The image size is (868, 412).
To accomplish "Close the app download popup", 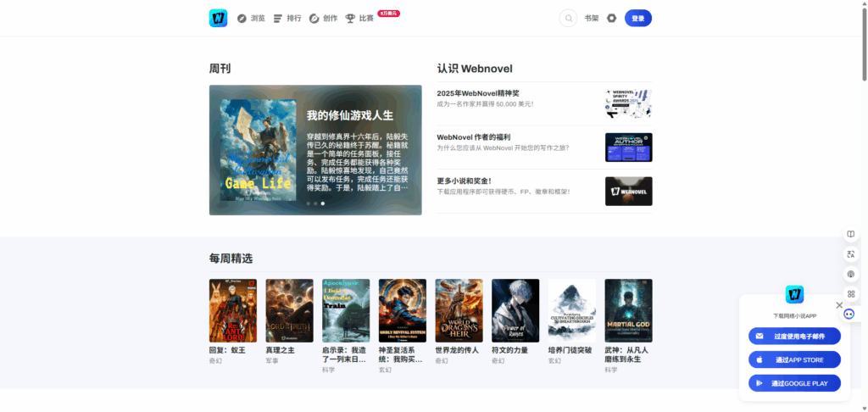I will [x=839, y=305].
